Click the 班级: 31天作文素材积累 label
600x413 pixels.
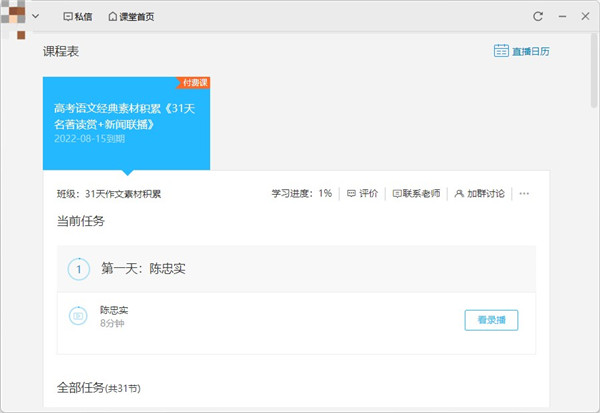(x=109, y=194)
